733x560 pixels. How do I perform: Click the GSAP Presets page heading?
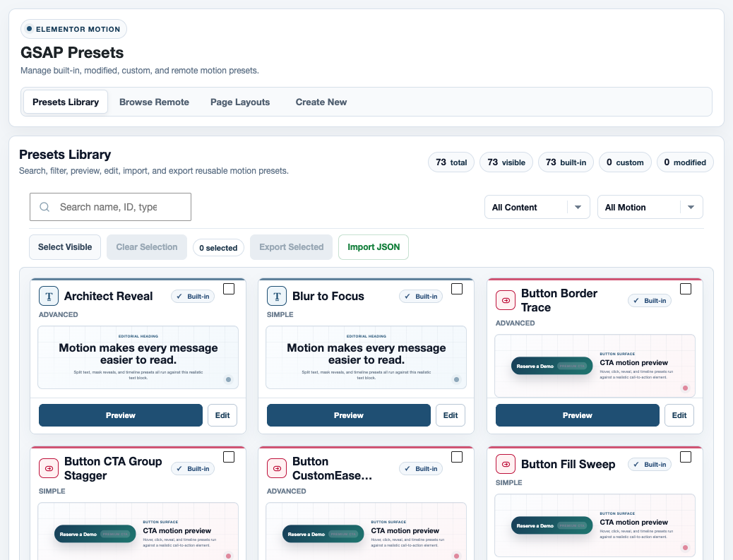pos(72,52)
